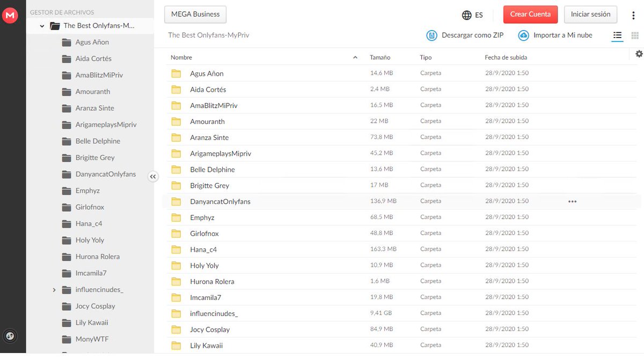Click sidebar folder icon for Belle Delphine
This screenshot has width=644, height=360.
tap(67, 141)
